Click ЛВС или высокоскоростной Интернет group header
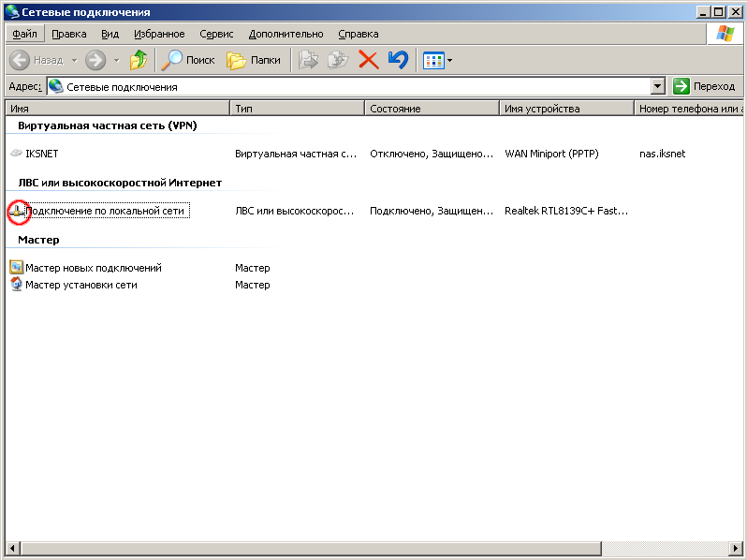Screen dimensions: 747x560 120,183
